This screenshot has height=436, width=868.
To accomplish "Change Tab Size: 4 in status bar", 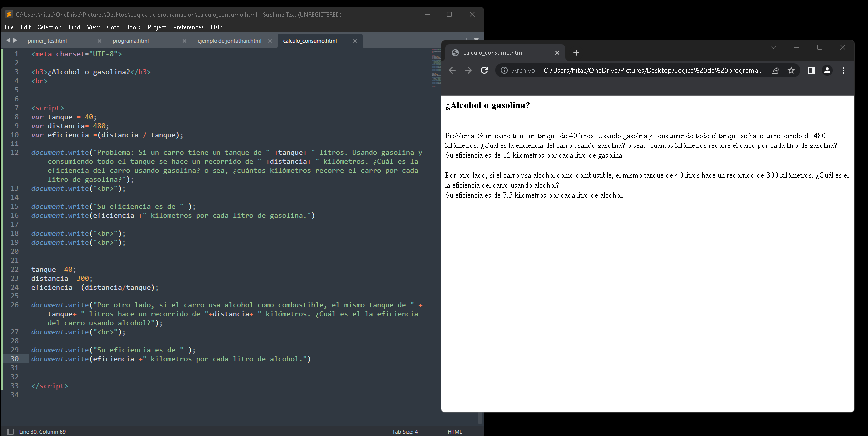I will coord(405,432).
